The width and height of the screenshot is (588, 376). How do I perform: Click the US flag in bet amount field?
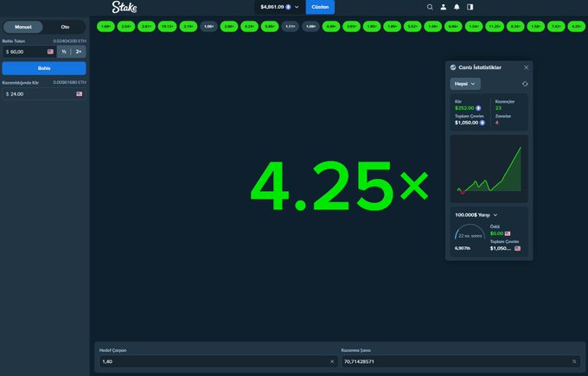point(50,52)
